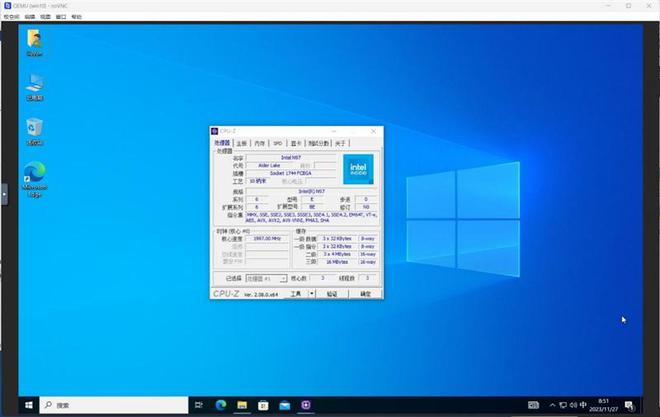Open File Explorer from the taskbar
The width and height of the screenshot is (660, 417).
pyautogui.click(x=242, y=405)
